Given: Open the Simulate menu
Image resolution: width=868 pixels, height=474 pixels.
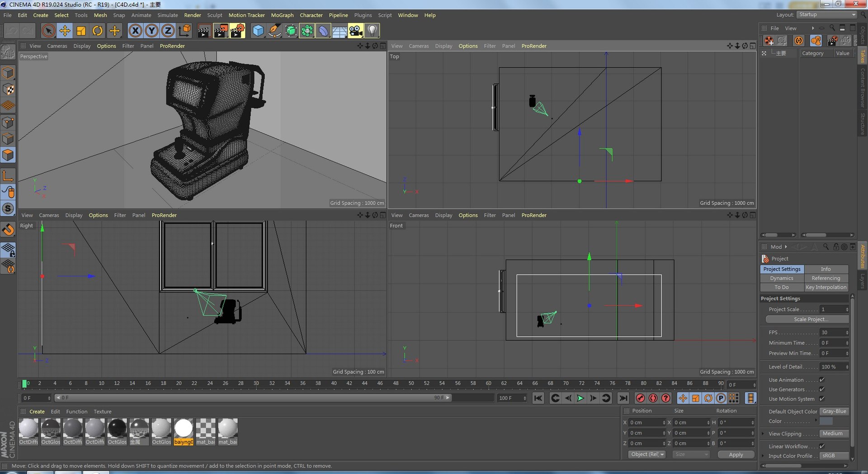Looking at the screenshot, I should [168, 15].
